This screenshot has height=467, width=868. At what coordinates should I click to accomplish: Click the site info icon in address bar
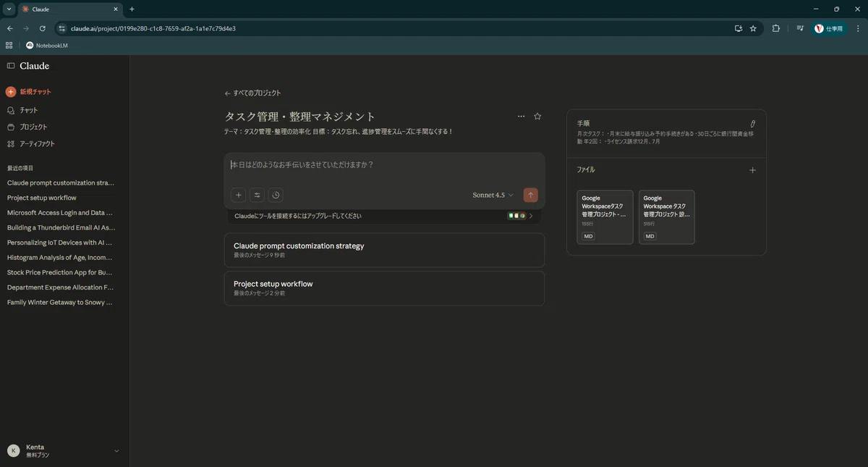[62, 28]
